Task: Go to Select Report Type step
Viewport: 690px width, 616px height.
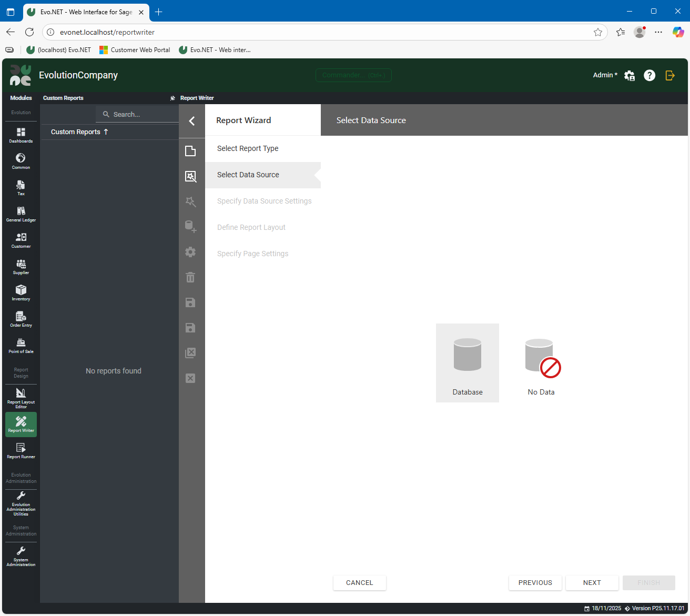Action: pos(248,148)
